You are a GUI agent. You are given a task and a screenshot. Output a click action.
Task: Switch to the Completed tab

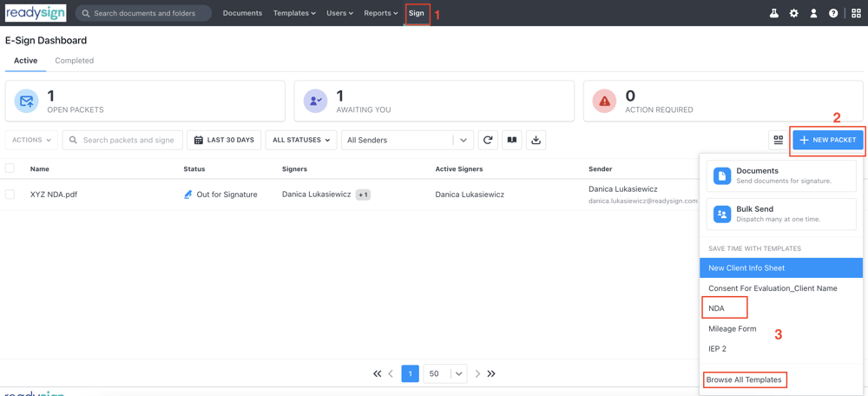click(74, 61)
